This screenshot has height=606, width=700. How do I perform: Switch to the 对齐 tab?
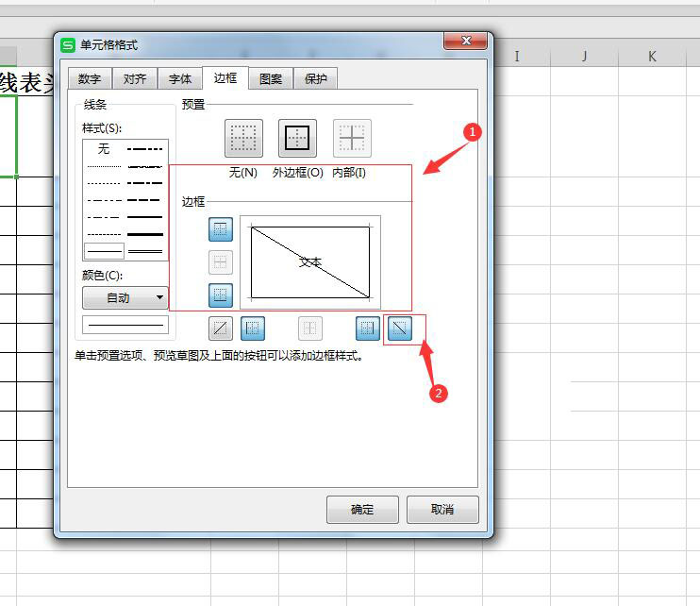[135, 79]
